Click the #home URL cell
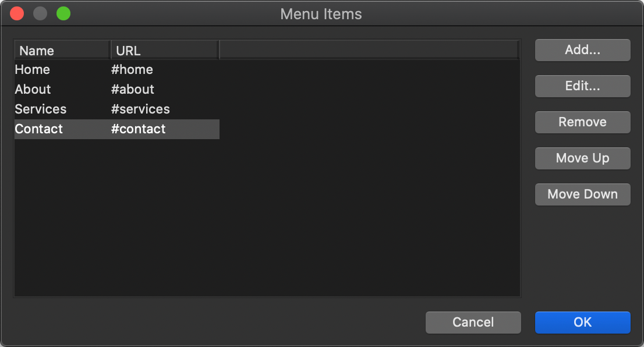 (132, 70)
